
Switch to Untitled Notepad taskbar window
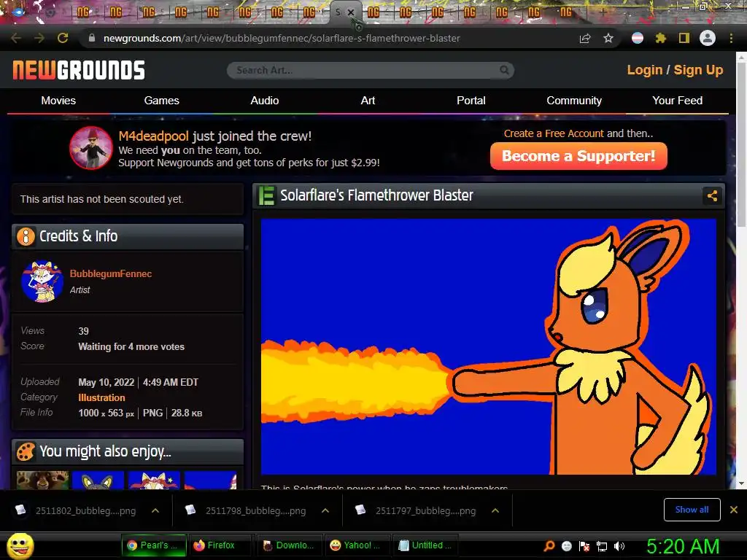pyautogui.click(x=425, y=545)
